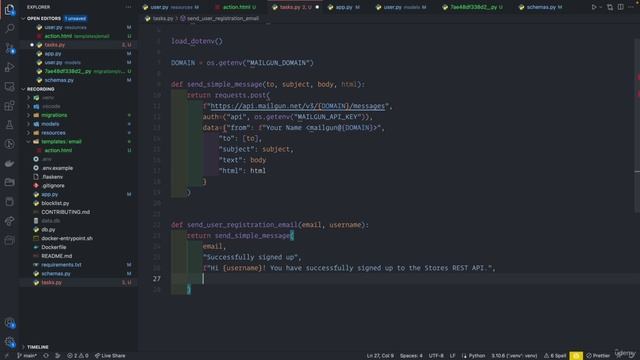Open the Explorer view in the activity bar
Screen dimensions: 640x360
pyautogui.click(x=9, y=9)
